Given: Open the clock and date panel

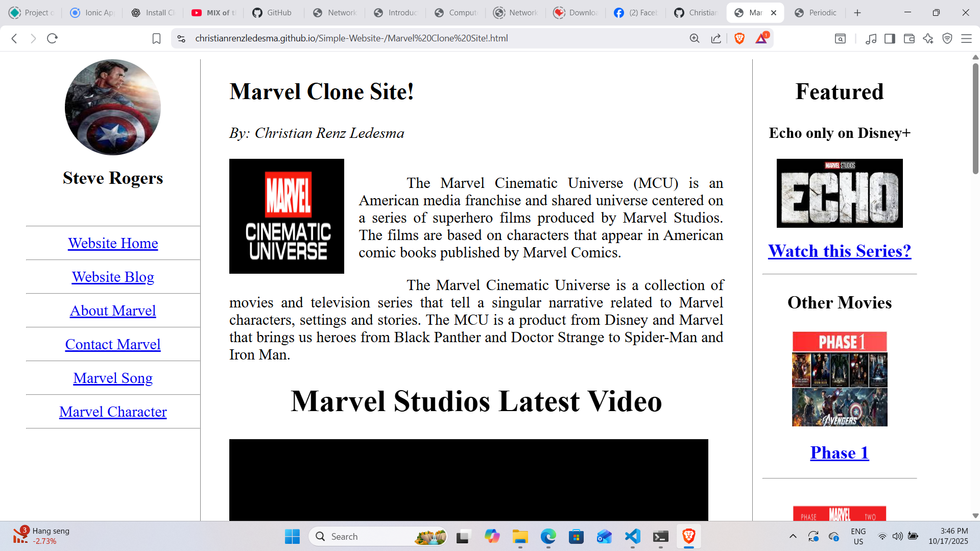Looking at the screenshot, I should (x=948, y=536).
